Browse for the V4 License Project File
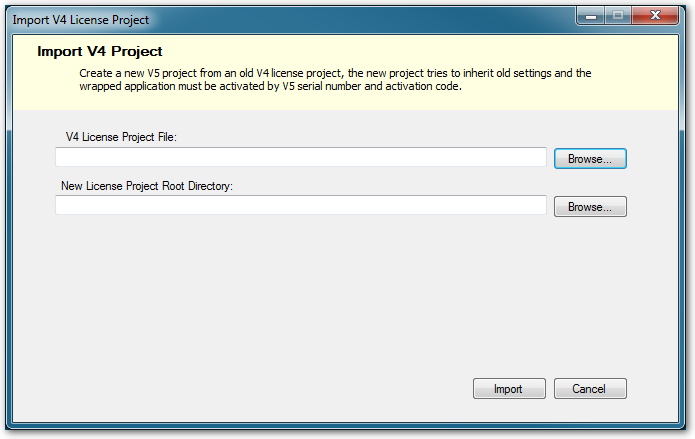This screenshot has width=695, height=439. (590, 159)
